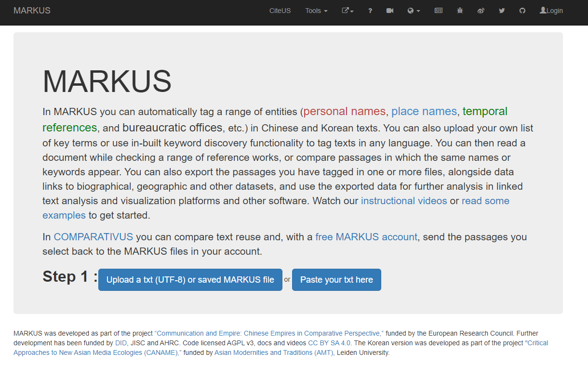Report a bug via bug icon

[460, 11]
